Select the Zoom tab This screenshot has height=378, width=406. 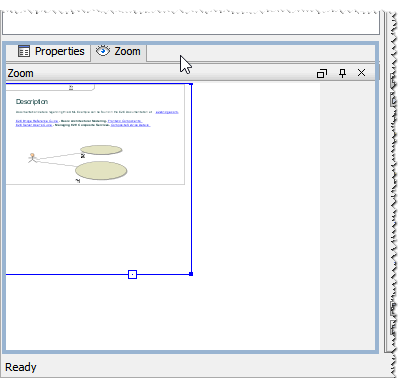tap(118, 52)
